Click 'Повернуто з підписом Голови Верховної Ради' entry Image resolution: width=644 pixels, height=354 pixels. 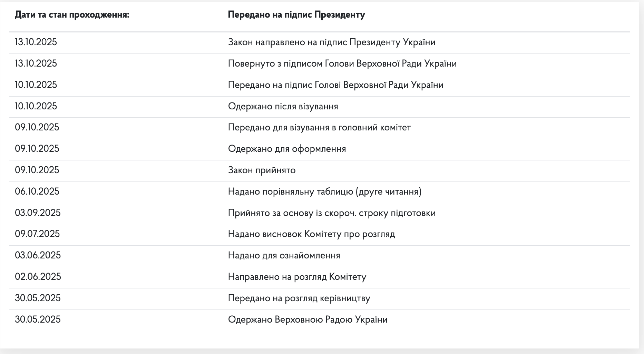[342, 64]
